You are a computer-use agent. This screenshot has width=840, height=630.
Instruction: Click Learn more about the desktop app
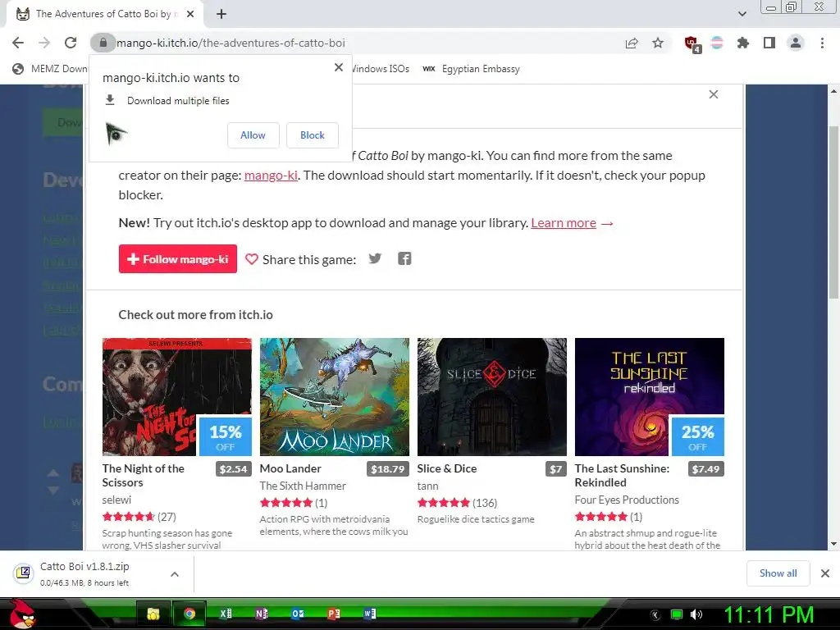point(564,223)
